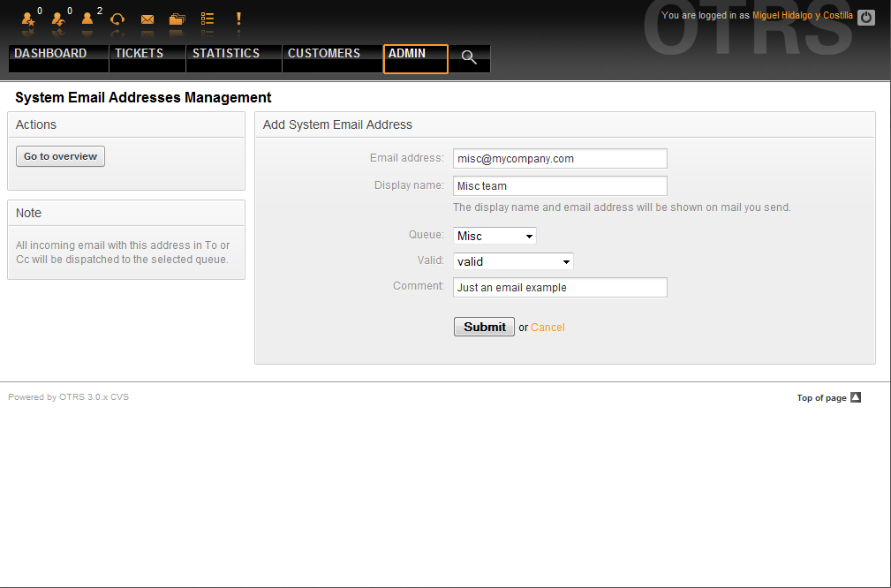The height and width of the screenshot is (588, 891).
Task: Jump to Top of page
Action: [828, 398]
